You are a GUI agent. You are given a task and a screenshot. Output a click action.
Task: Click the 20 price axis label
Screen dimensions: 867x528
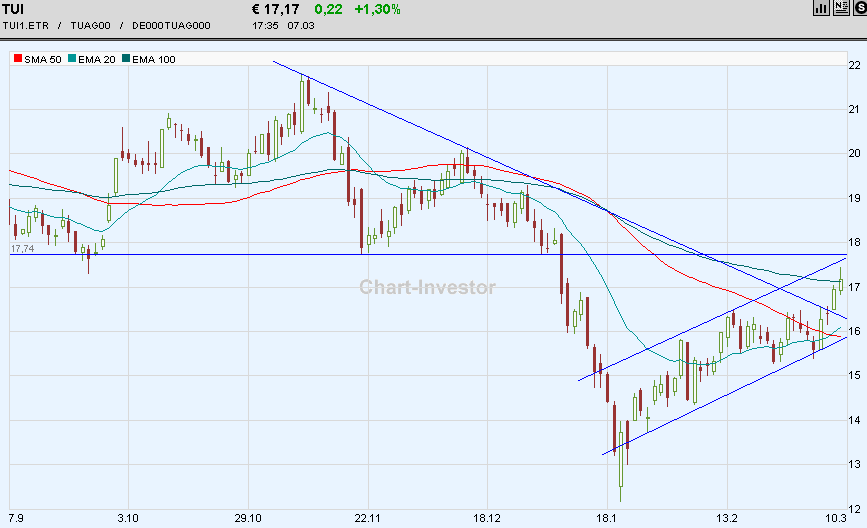854,153
